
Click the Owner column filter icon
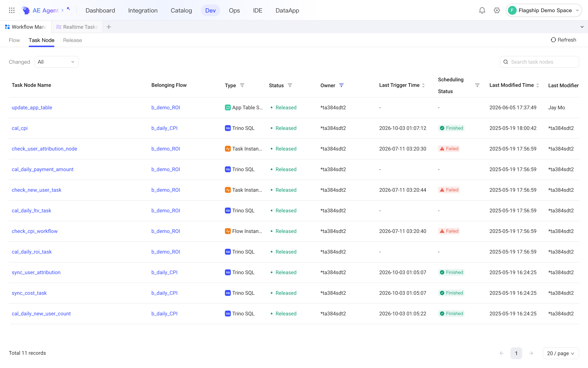tap(341, 85)
